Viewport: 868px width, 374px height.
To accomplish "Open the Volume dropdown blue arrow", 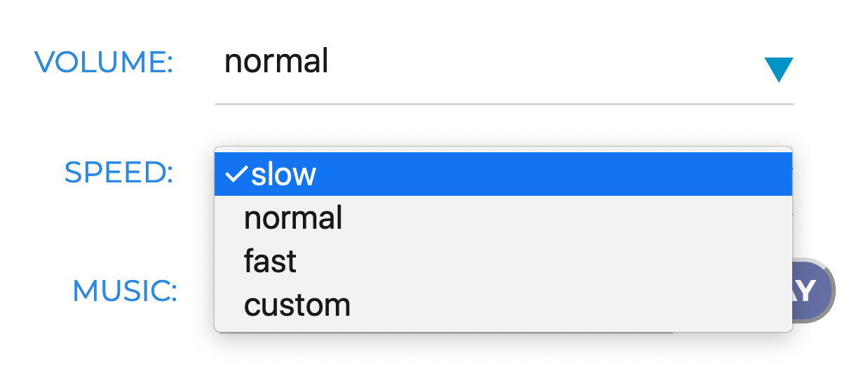I will click(778, 69).
